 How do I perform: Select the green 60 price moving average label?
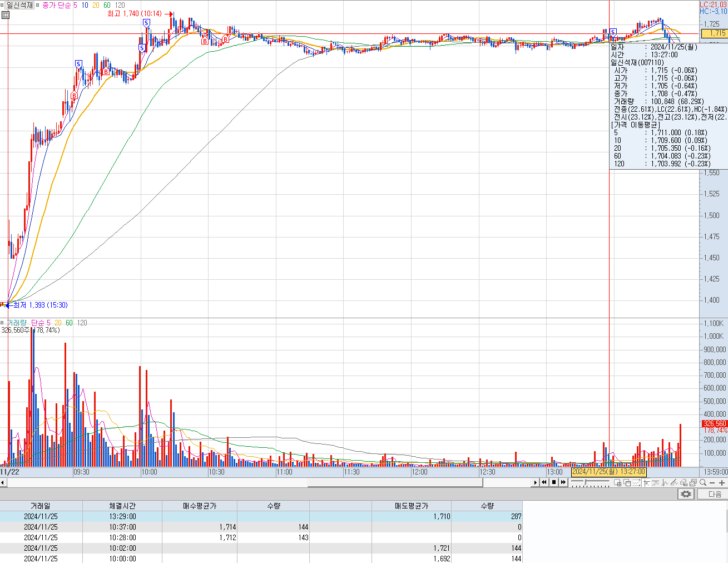107,5
